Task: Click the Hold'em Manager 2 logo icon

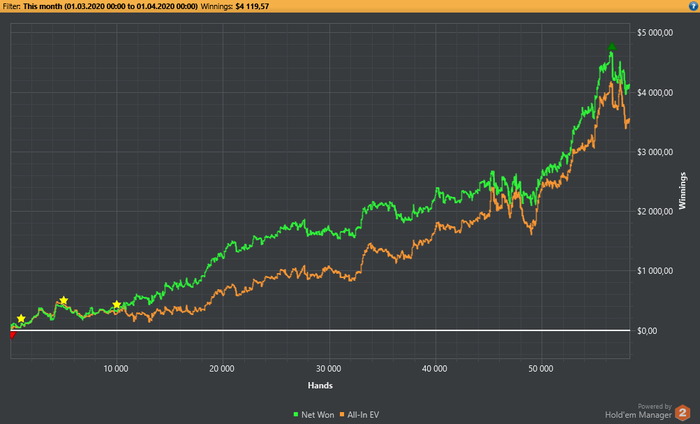Action: pos(682,412)
